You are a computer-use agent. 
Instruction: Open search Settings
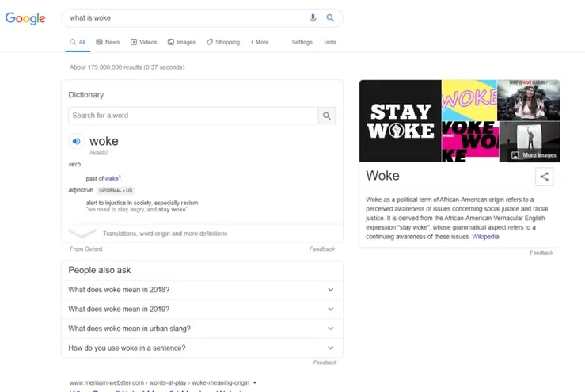[x=302, y=42]
